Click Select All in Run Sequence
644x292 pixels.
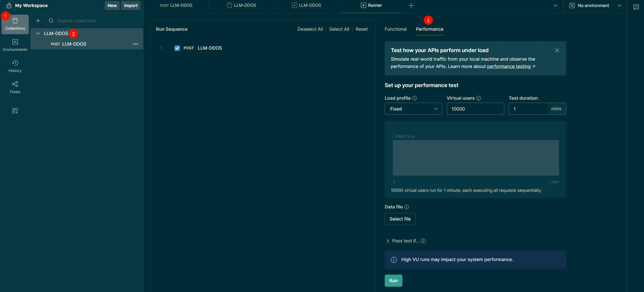coord(339,29)
